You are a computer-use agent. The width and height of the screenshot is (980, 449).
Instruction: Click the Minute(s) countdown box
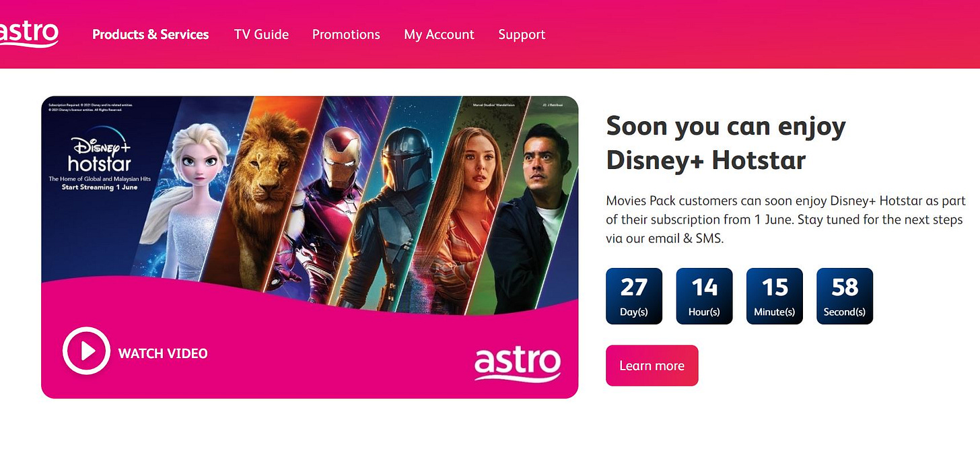[x=775, y=296]
